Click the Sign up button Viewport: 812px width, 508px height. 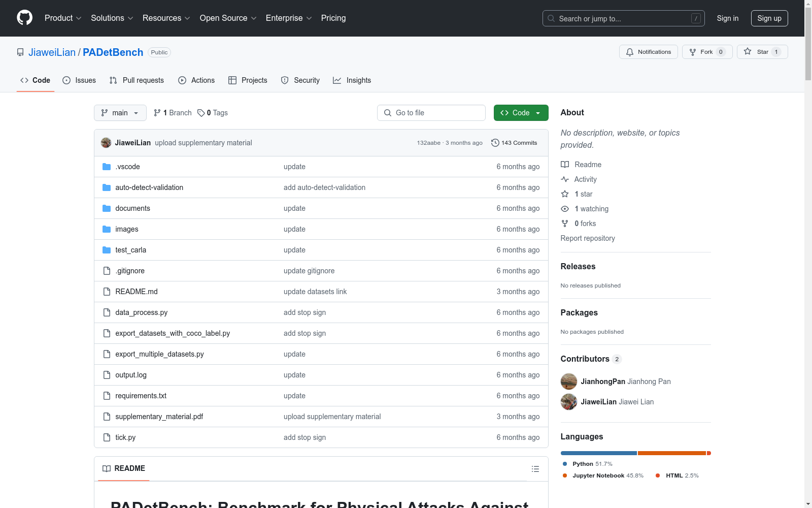769,18
